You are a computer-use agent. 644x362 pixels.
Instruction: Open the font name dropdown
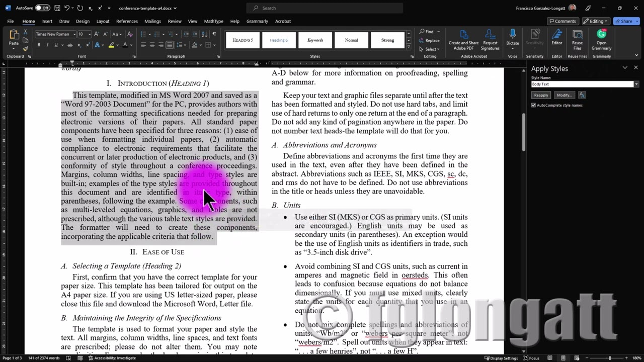point(74,34)
